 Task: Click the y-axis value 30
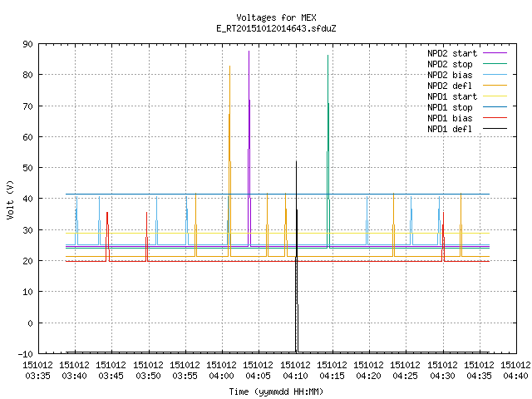tap(27, 230)
